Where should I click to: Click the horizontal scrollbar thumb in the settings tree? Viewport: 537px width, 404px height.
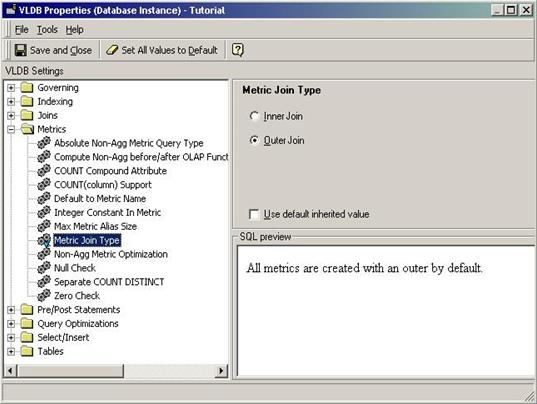[x=70, y=371]
